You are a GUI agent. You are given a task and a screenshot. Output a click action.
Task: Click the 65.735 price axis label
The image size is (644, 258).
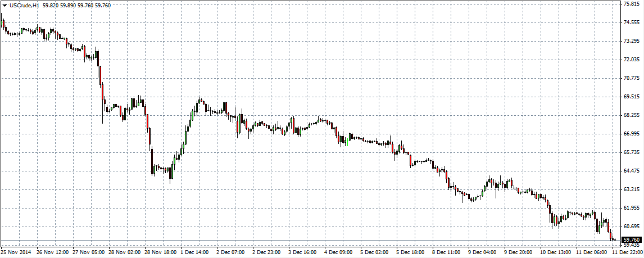click(632, 152)
